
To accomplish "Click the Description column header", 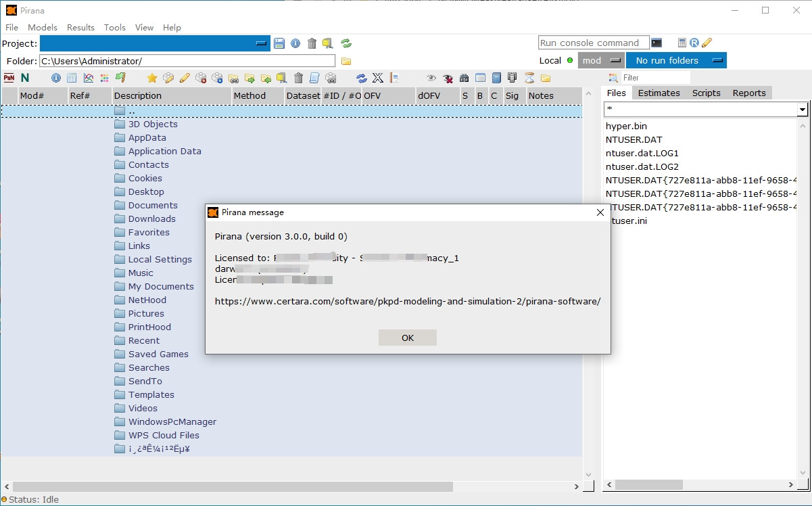I will (x=172, y=95).
